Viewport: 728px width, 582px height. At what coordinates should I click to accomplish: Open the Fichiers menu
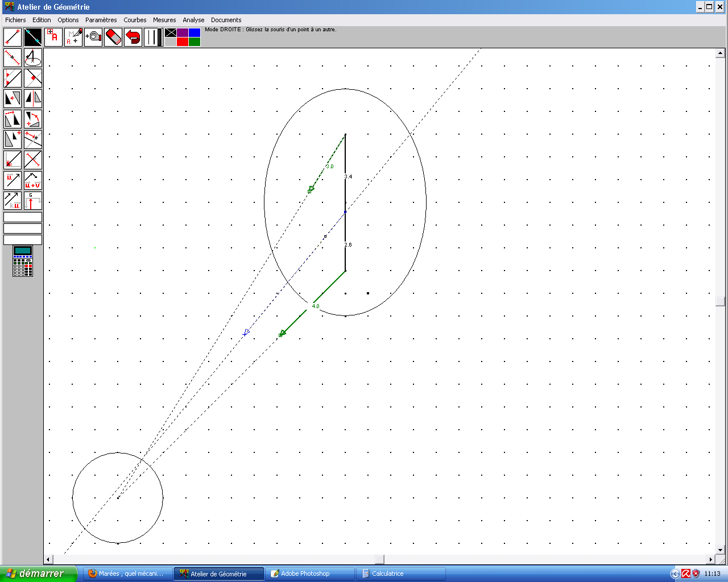click(15, 20)
